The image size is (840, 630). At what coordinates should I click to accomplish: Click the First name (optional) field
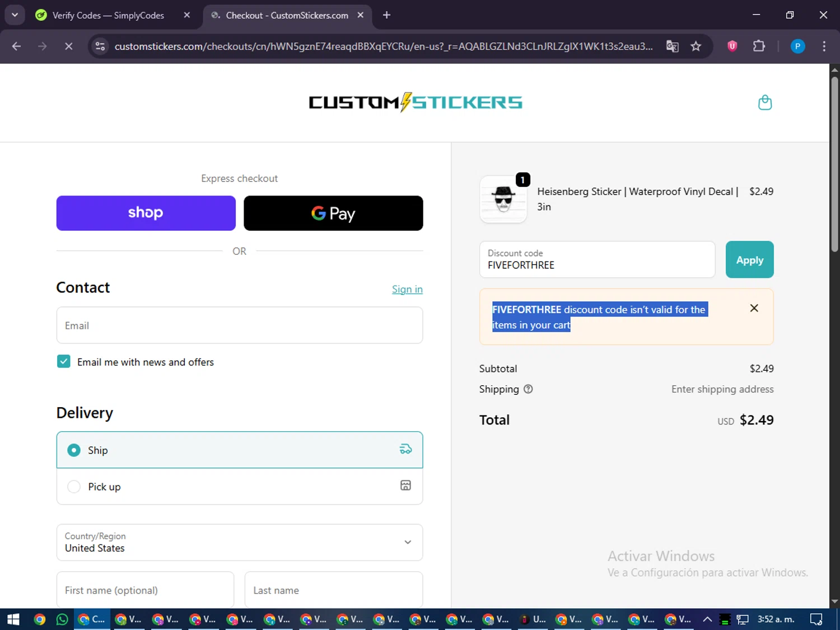[145, 590]
